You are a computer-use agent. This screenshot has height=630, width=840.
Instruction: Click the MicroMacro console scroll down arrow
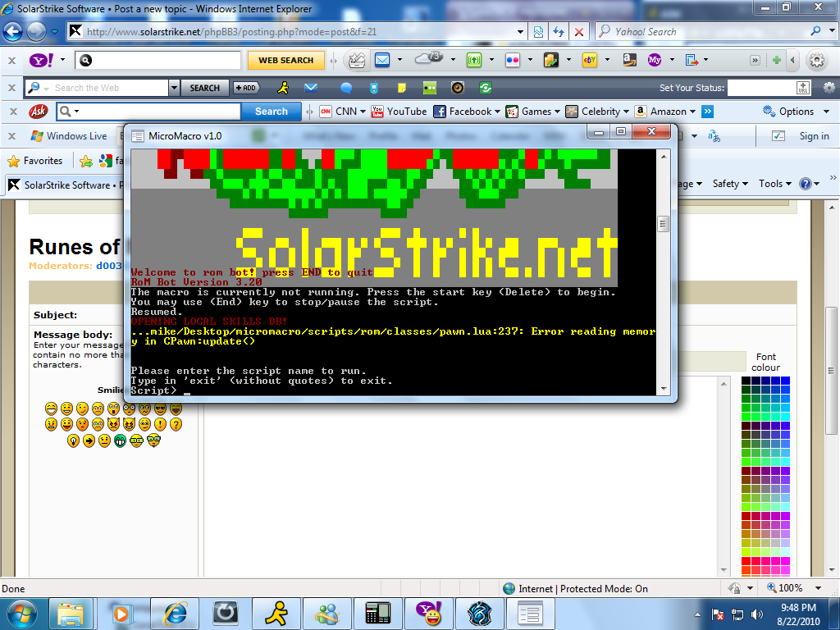click(x=664, y=388)
